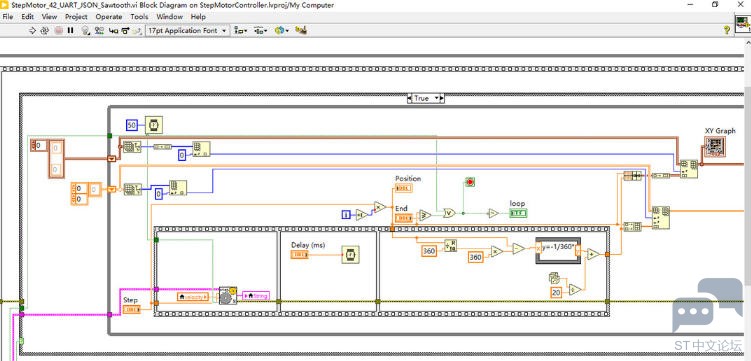Click the Abort Execution button
Viewport: 751px width, 361px height.
click(58, 31)
